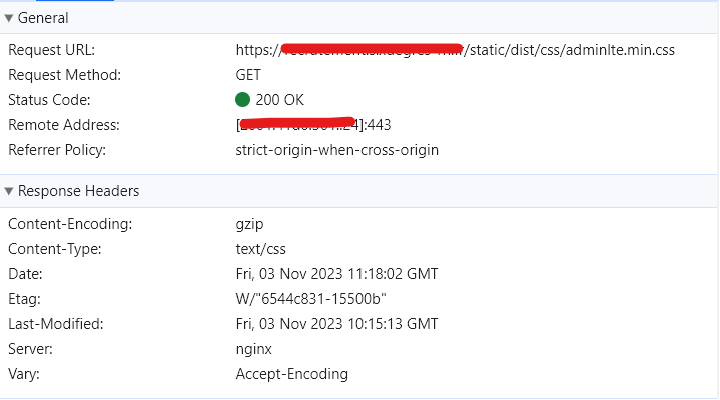Click the Referrer Policy label

point(57,150)
